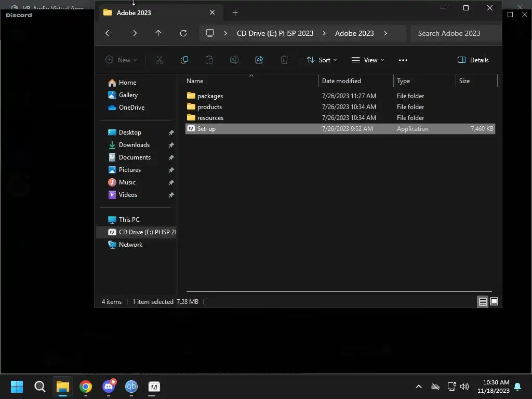
Task: Refresh the current folder view
Action: click(x=183, y=33)
